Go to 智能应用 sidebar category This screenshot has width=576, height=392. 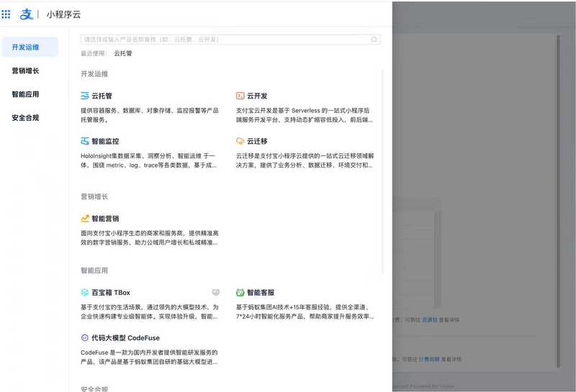tap(26, 94)
